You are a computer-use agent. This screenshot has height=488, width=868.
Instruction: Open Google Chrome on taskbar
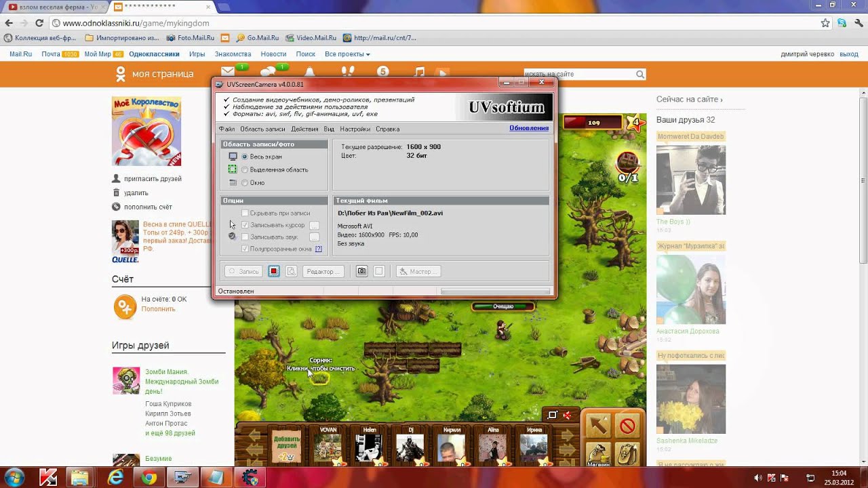(149, 478)
